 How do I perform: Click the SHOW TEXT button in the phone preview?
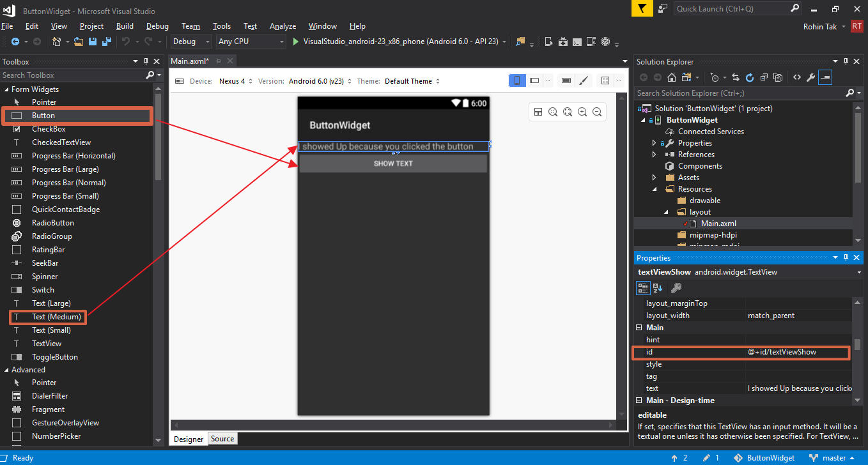point(393,164)
